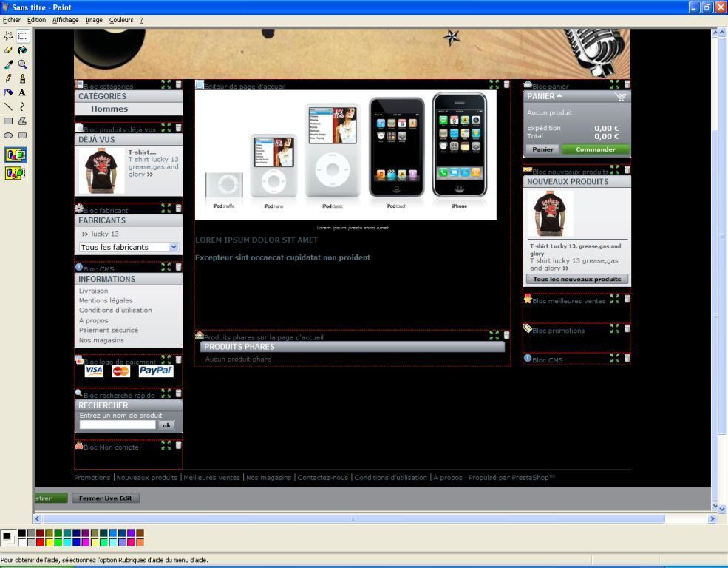Click the shopping cart icon in PANIER header
Screen dimensions: 728x568
click(620, 97)
